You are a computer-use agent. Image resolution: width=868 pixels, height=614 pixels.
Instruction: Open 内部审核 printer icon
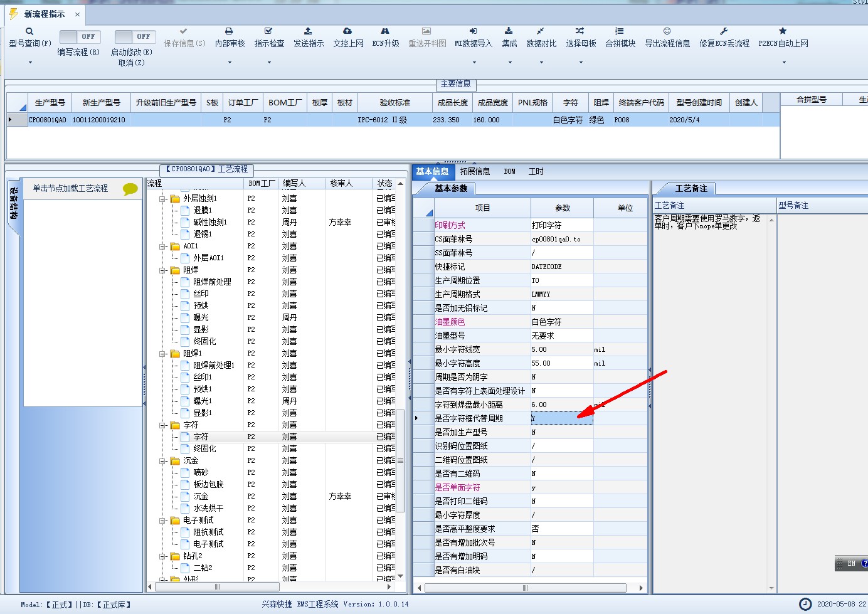pyautogui.click(x=229, y=31)
